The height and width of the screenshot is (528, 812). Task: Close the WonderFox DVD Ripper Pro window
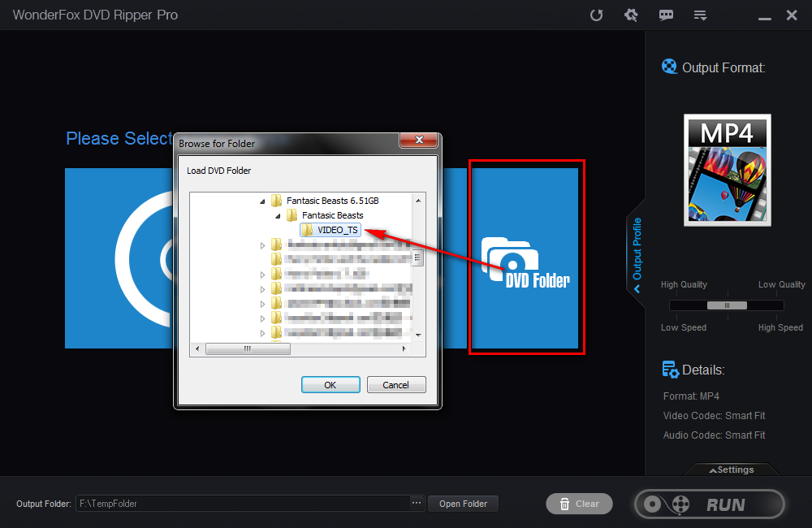coord(792,15)
